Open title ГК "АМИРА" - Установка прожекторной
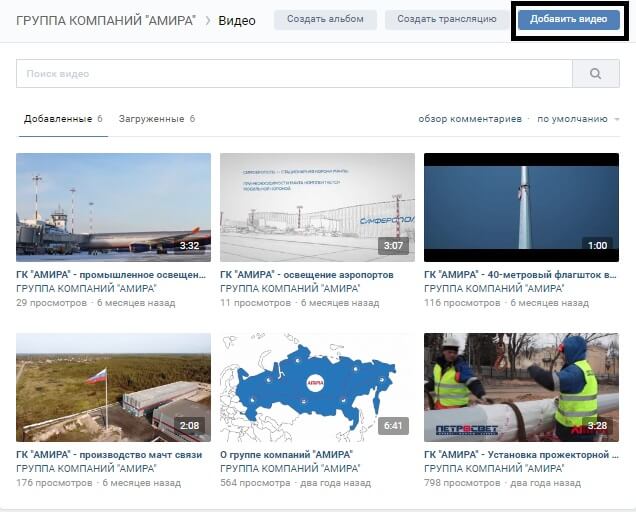 pyautogui.click(x=521, y=455)
